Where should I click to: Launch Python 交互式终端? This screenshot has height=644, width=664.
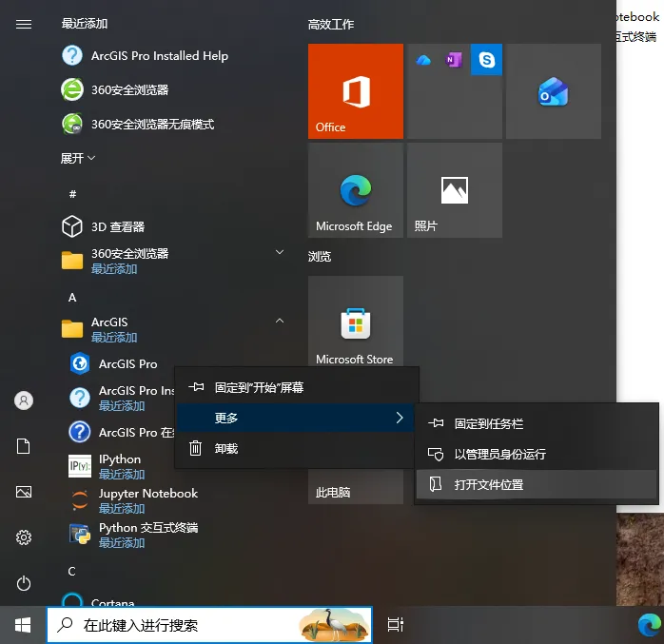click(x=133, y=535)
